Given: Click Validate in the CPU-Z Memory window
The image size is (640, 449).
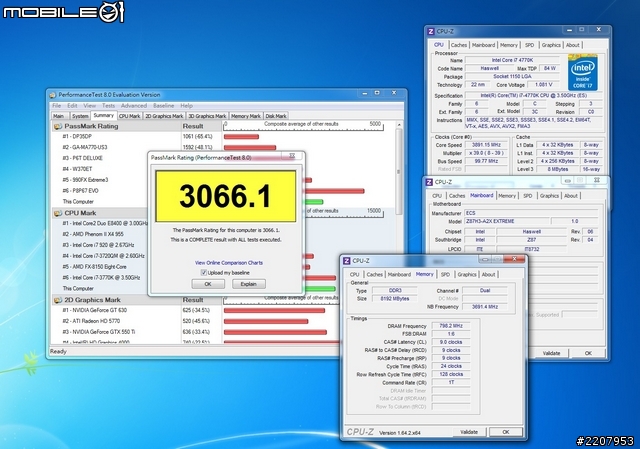Looking at the screenshot, I should (469, 432).
